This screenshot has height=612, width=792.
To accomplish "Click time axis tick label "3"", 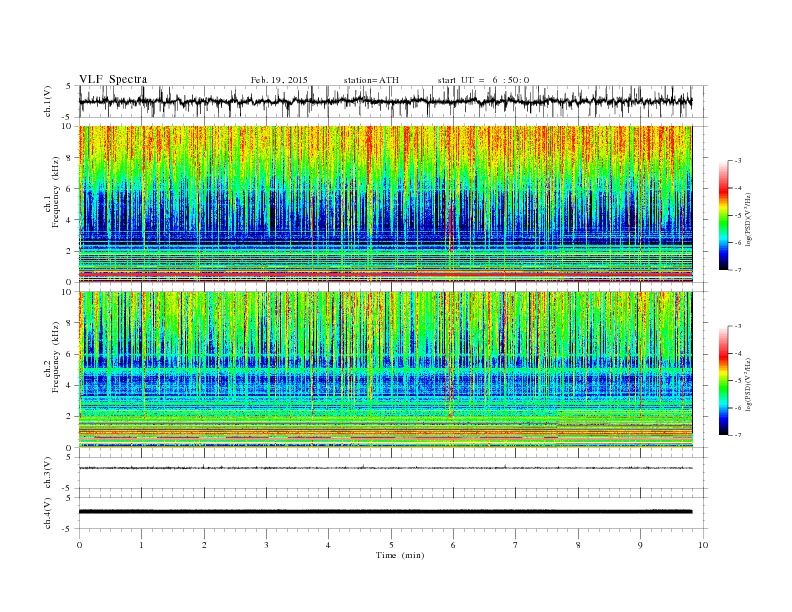I will tap(266, 545).
